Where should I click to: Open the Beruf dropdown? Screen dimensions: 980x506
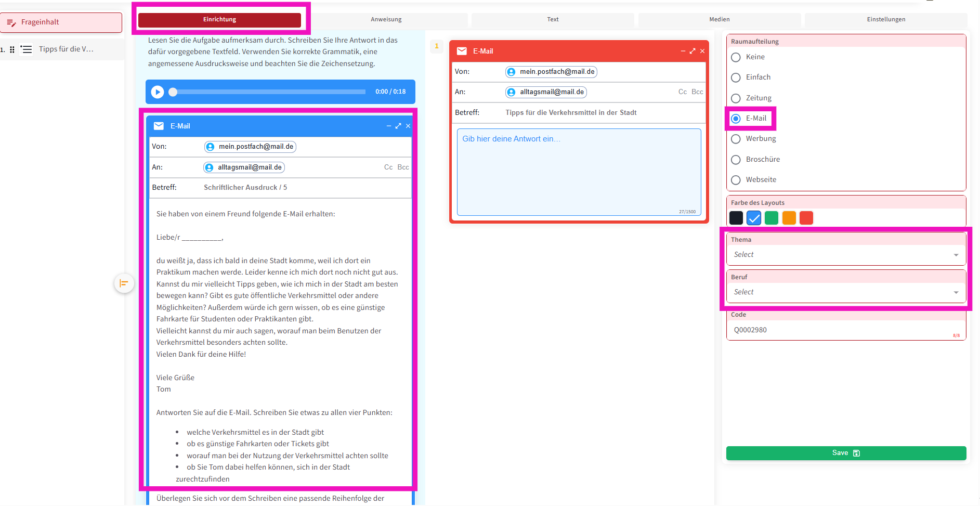tap(845, 292)
